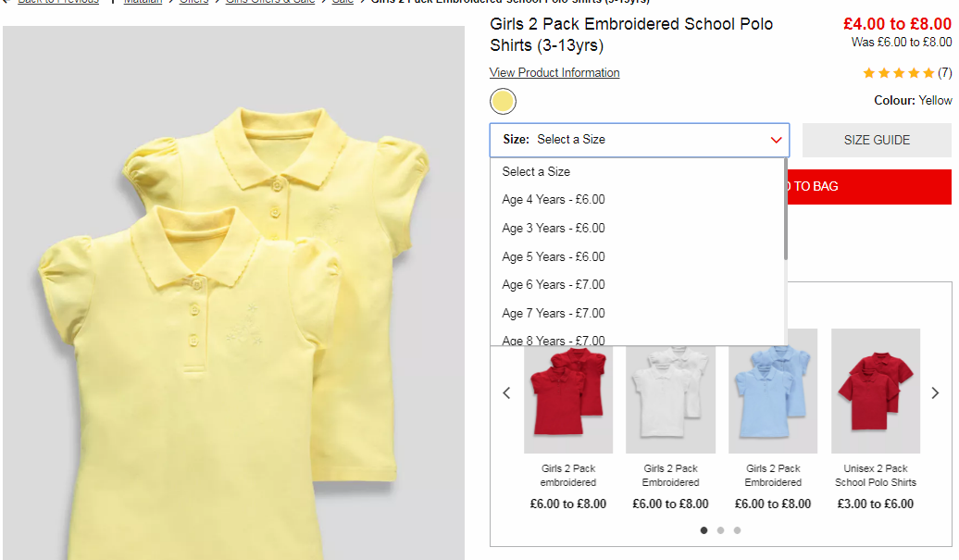Open the Size dropdown chevron
Screen dimensions: 959x560
click(x=776, y=140)
